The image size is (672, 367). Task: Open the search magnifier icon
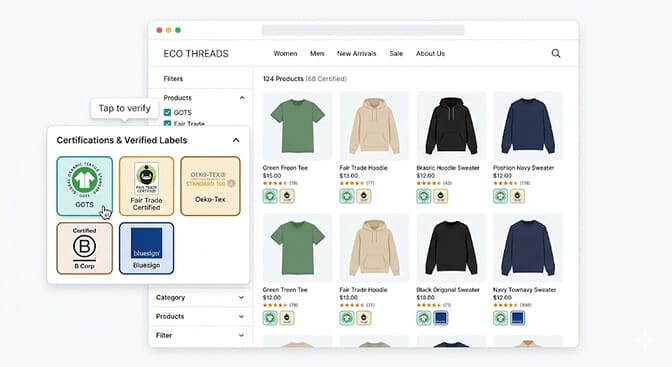555,53
